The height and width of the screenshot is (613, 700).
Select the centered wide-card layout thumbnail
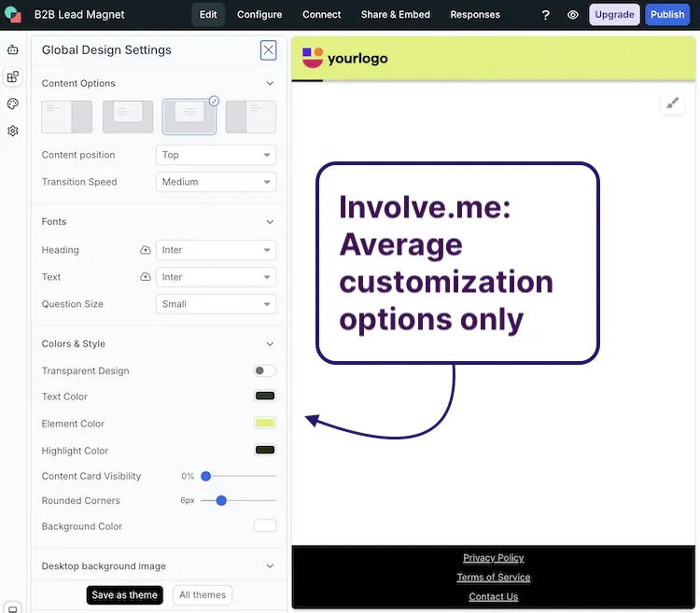click(128, 117)
